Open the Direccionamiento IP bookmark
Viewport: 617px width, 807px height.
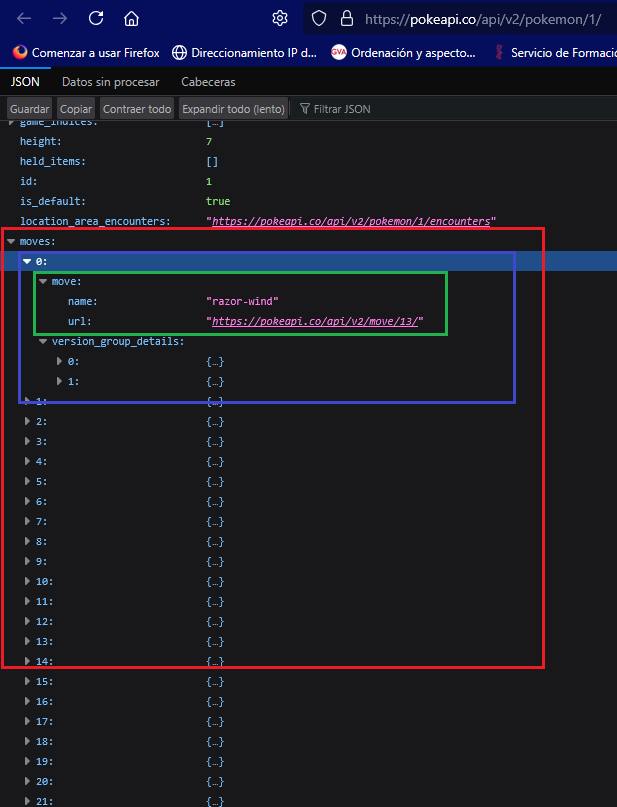click(244, 52)
